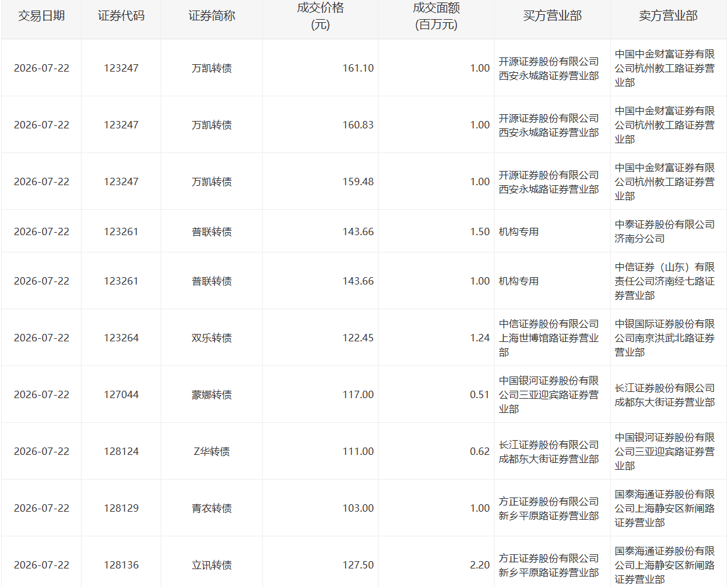Click seller 国泰海通证券 in 青农转债 row
The height and width of the screenshot is (587, 728).
[x=664, y=508]
